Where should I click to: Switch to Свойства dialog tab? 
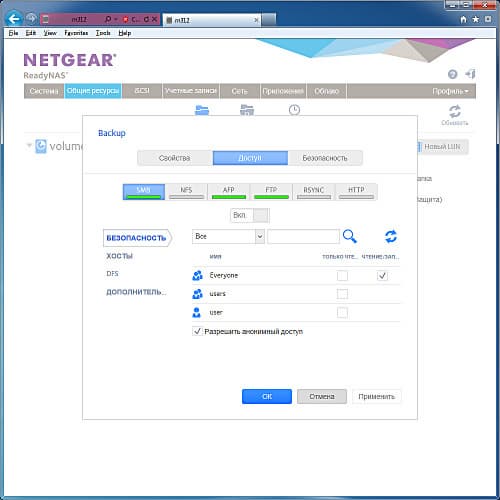pyautogui.click(x=175, y=158)
